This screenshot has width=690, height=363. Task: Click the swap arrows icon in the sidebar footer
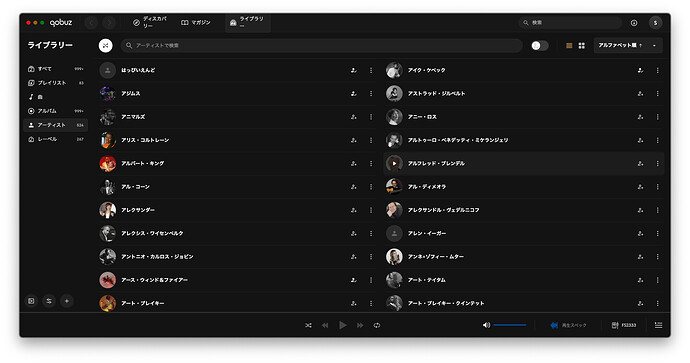point(49,301)
